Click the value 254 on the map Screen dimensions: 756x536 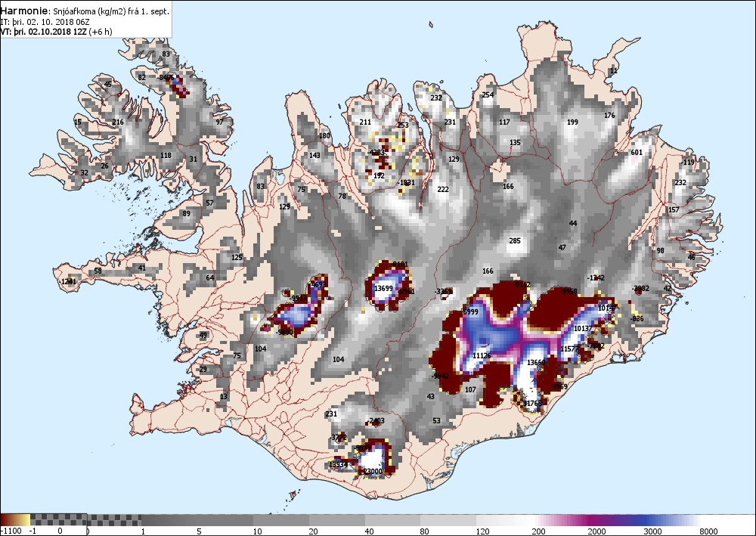(488, 95)
